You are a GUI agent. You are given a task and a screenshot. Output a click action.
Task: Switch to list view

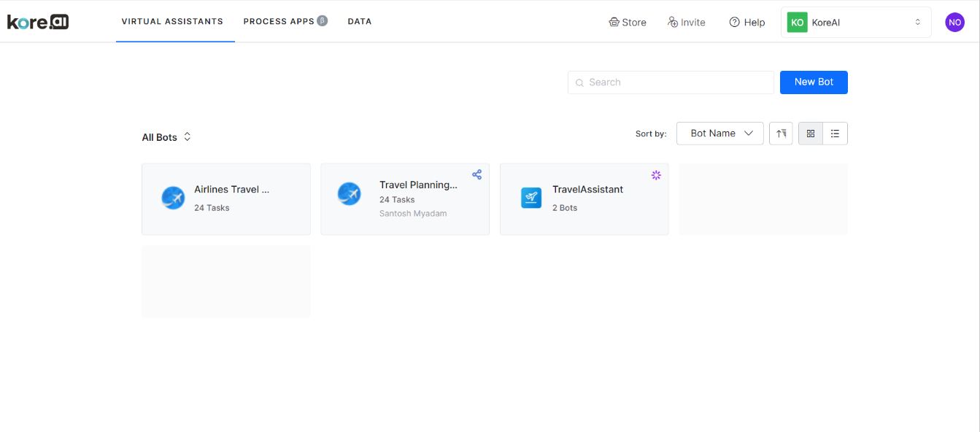click(x=836, y=134)
